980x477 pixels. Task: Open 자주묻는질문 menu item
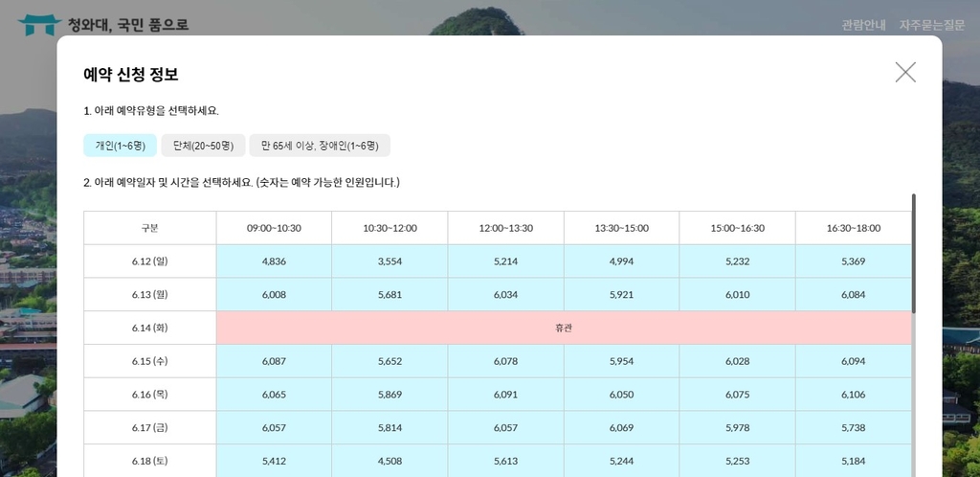[x=931, y=25]
